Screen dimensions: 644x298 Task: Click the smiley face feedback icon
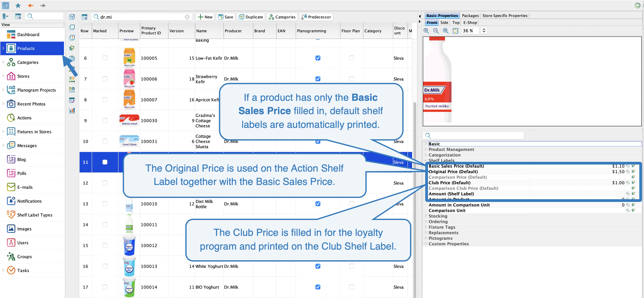637,5
